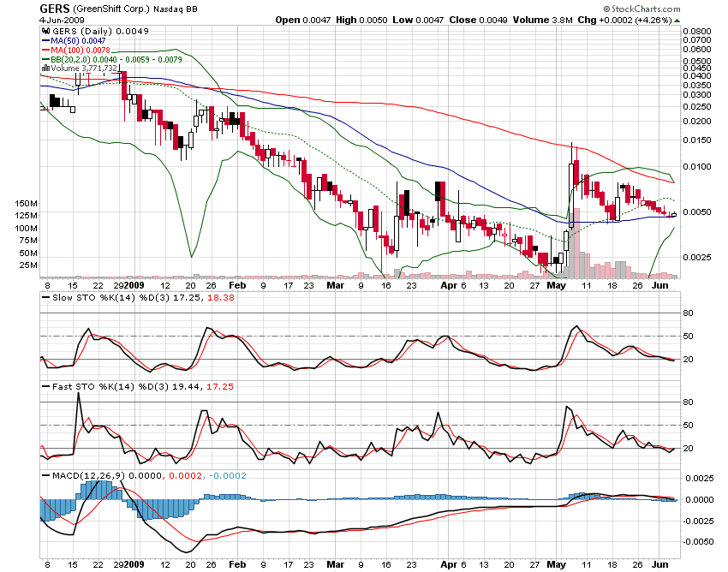Click the "Low 0.0047" value in the header
Viewport: 728px width, 572px height.
418,20
